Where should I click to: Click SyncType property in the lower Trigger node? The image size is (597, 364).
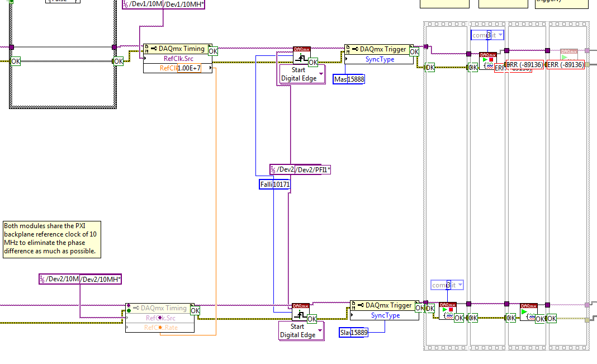coord(385,315)
